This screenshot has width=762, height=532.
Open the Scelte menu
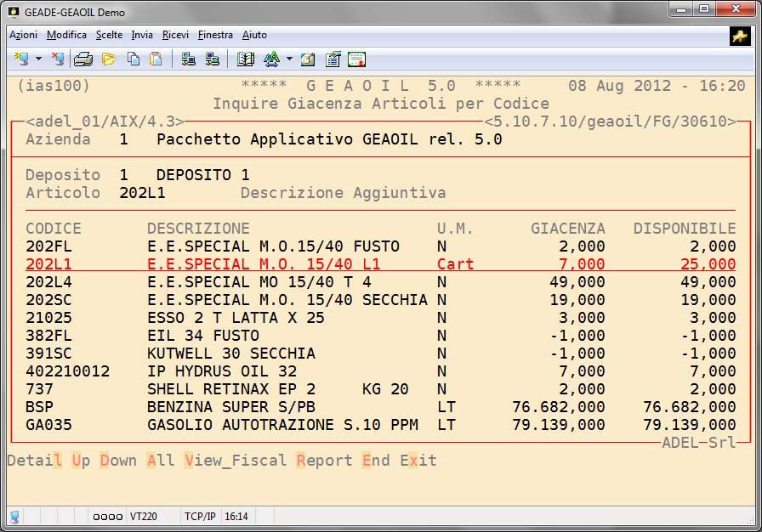click(x=109, y=35)
